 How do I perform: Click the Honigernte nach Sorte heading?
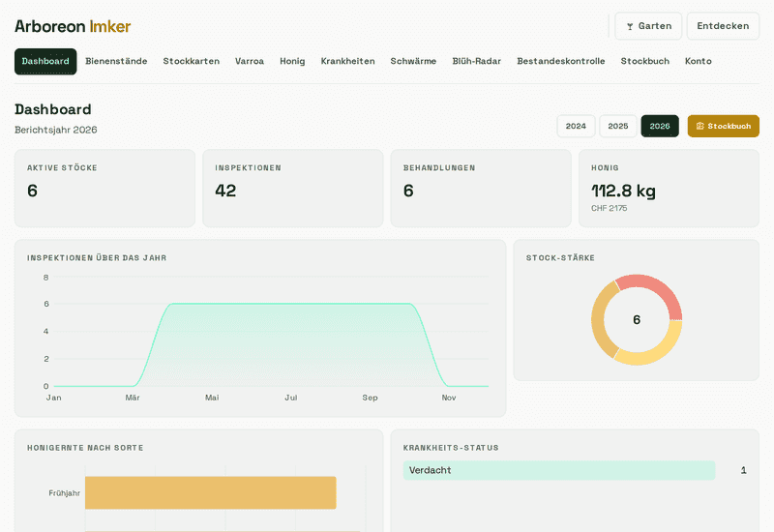[85, 448]
